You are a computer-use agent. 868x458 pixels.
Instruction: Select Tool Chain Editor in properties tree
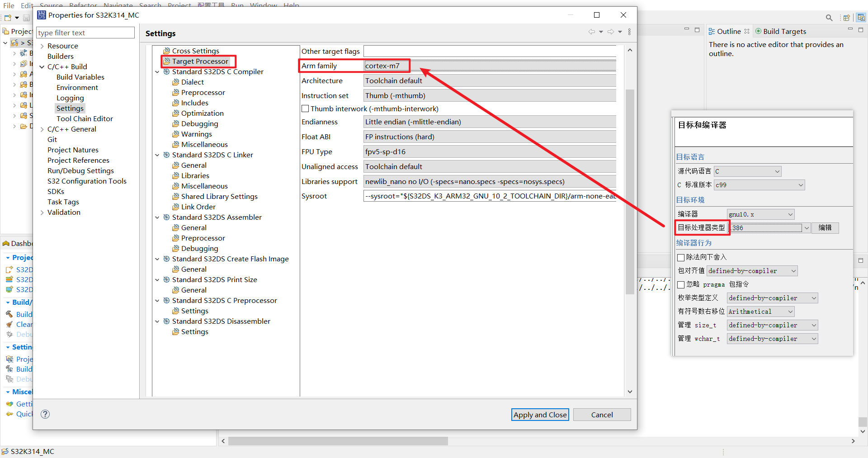click(85, 118)
